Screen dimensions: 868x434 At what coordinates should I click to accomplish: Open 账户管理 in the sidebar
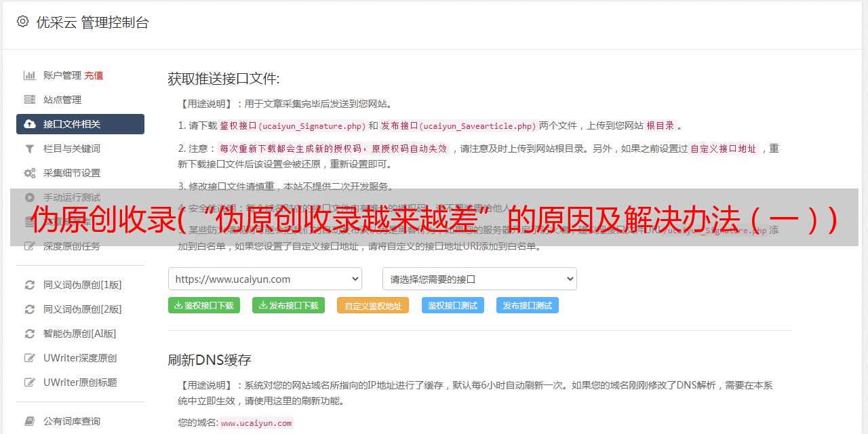[x=62, y=75]
